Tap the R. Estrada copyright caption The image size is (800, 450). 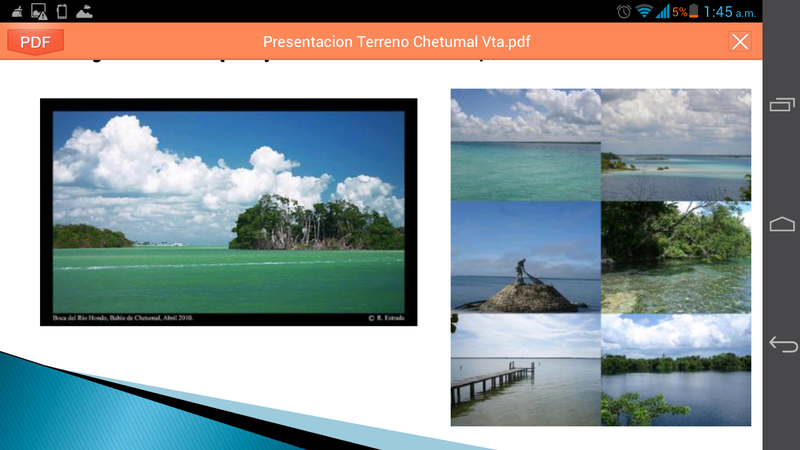coord(385,318)
